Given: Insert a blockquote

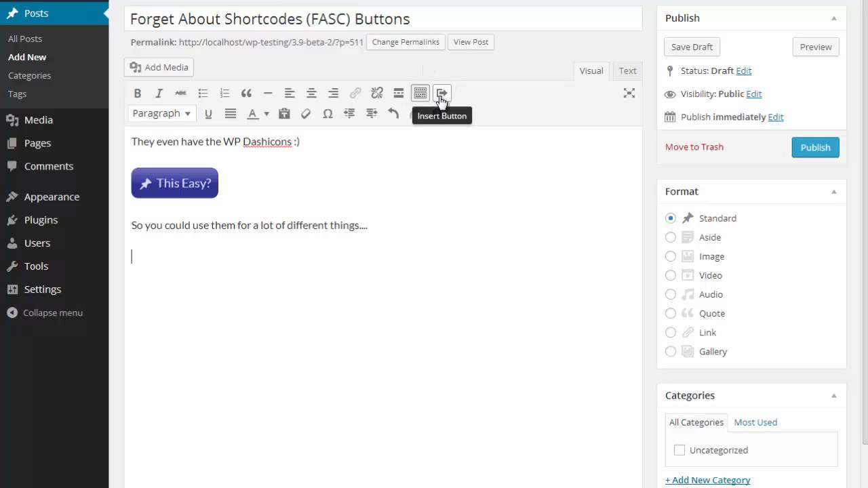Looking at the screenshot, I should pyautogui.click(x=246, y=93).
